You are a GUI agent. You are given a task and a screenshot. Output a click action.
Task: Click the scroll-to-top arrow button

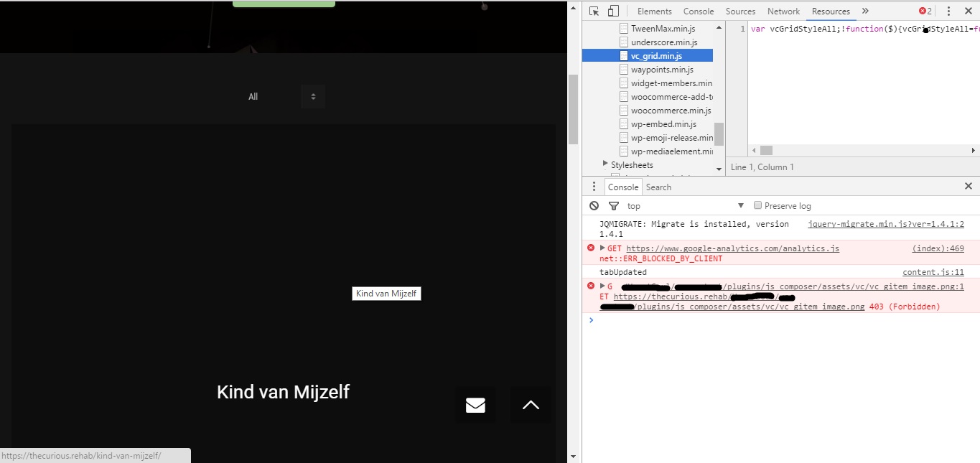[531, 406]
